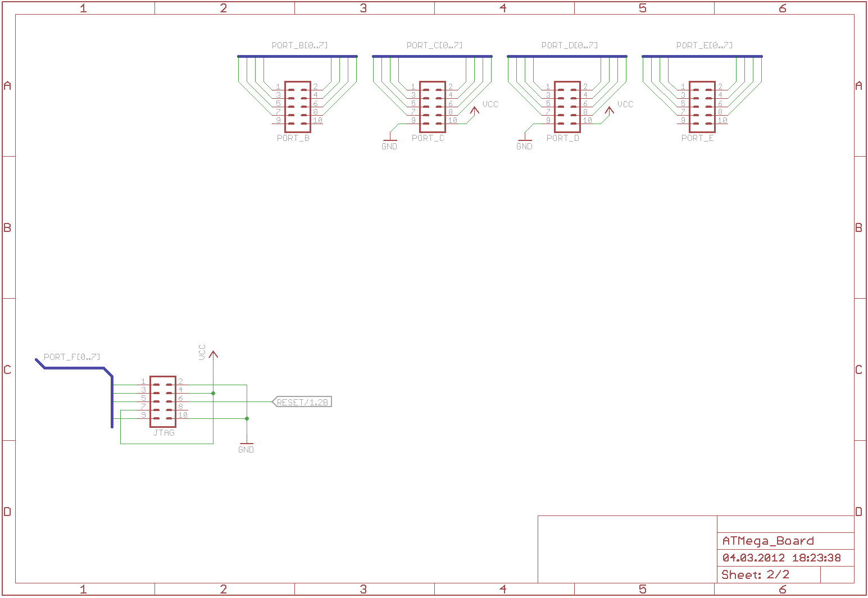
Task: Click the PORT_E component name text
Action: pyautogui.click(x=698, y=138)
